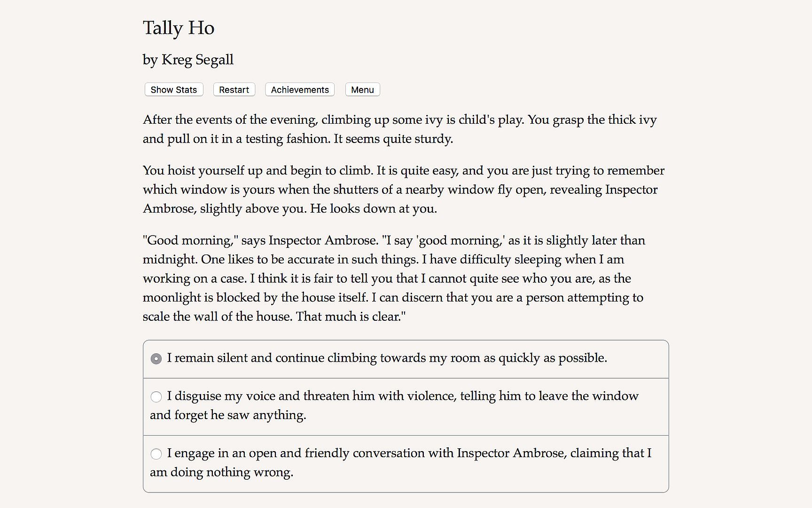
Task: Click the sentence 'It seems quite sturdy.'
Action: point(393,139)
